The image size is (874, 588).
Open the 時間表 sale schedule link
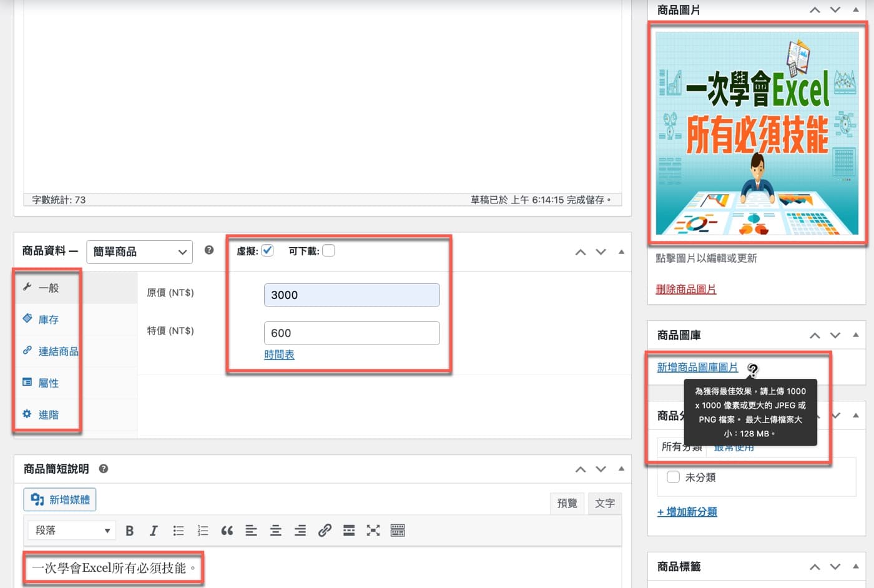pyautogui.click(x=279, y=355)
